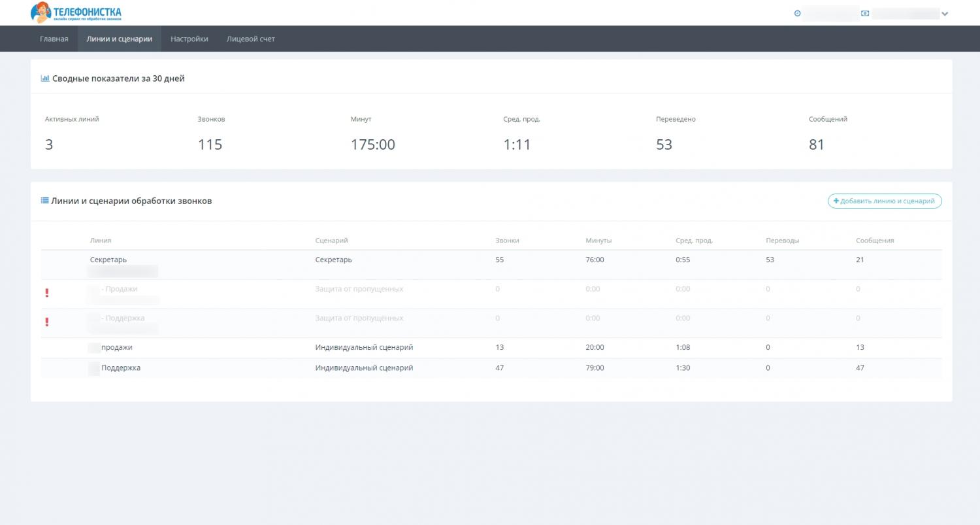Click the Сообщения column header in table

coord(874,241)
